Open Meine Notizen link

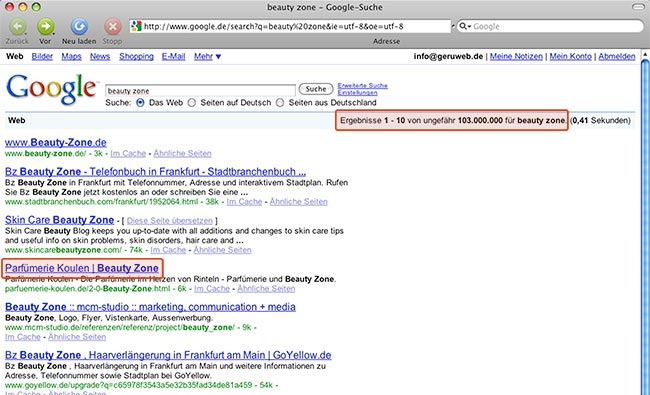tap(516, 56)
